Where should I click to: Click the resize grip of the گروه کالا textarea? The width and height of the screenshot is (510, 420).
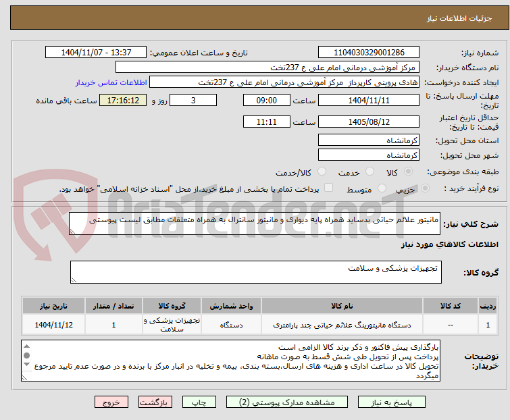(74, 280)
